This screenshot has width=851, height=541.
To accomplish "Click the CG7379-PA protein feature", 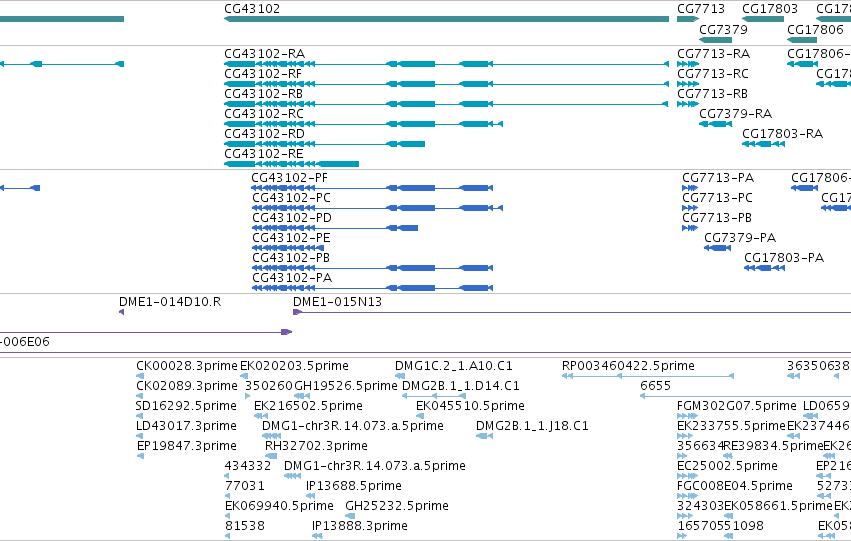I will [x=717, y=248].
